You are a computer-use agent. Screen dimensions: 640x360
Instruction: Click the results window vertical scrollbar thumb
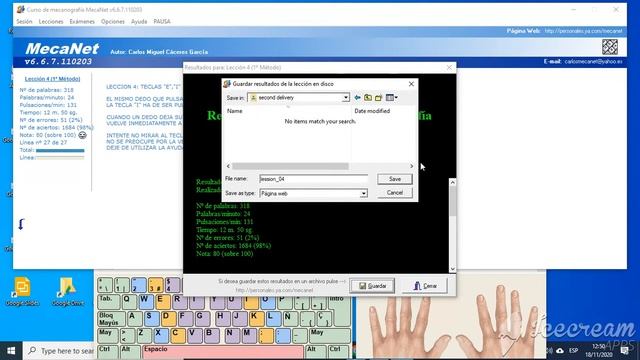[x=452, y=201]
